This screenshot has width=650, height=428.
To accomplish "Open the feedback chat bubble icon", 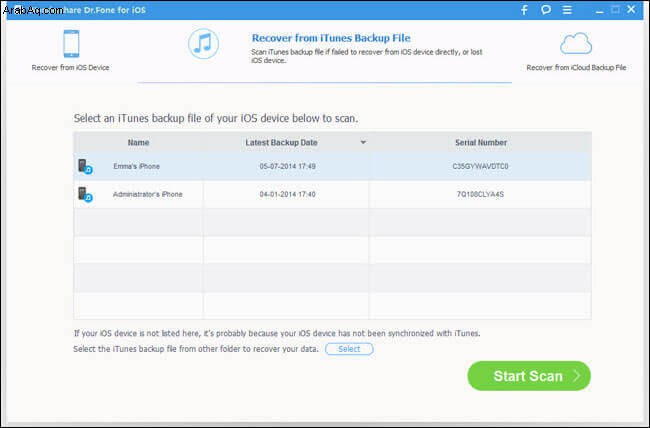I will click(x=546, y=10).
